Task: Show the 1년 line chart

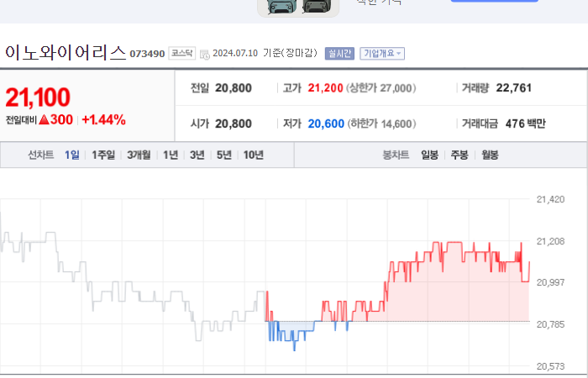Action: (171, 155)
